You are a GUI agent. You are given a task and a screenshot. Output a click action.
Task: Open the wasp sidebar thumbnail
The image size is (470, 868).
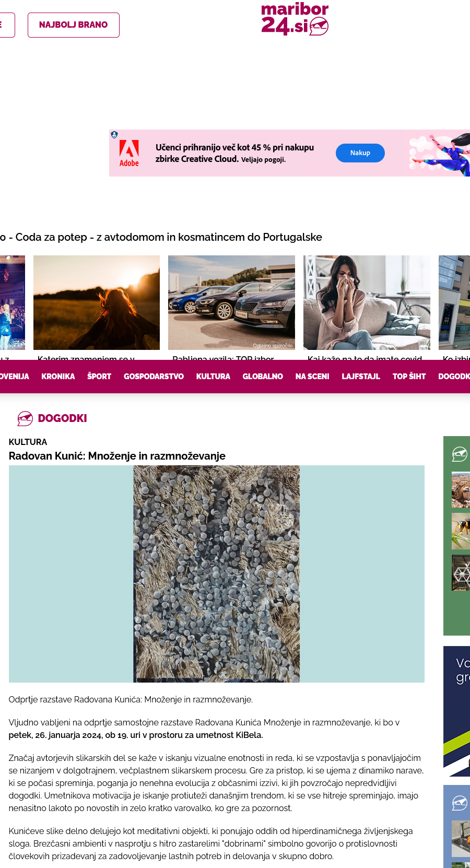click(x=461, y=531)
